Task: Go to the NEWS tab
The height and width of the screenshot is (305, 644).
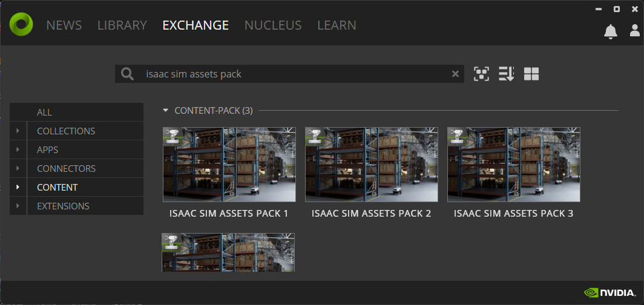Action: click(64, 25)
